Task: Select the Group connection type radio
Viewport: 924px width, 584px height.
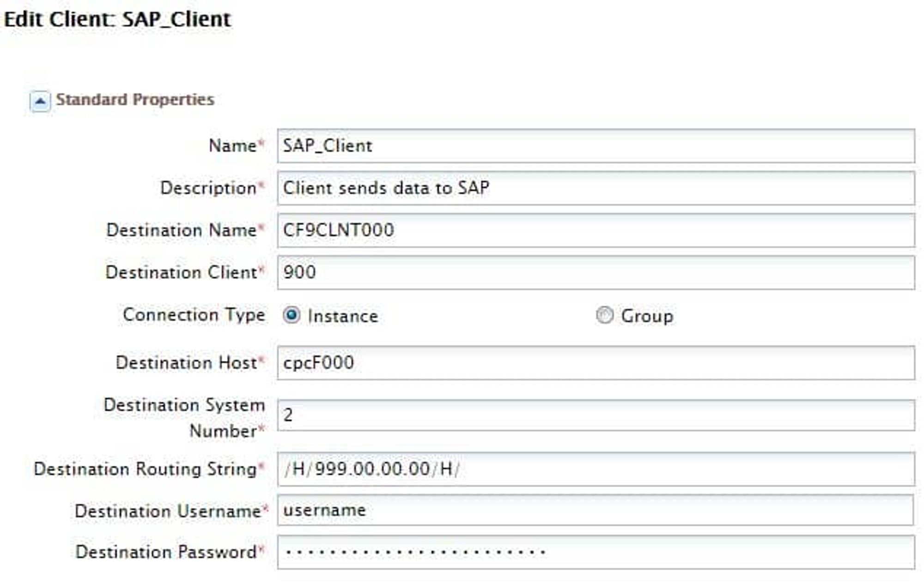Action: click(x=604, y=315)
